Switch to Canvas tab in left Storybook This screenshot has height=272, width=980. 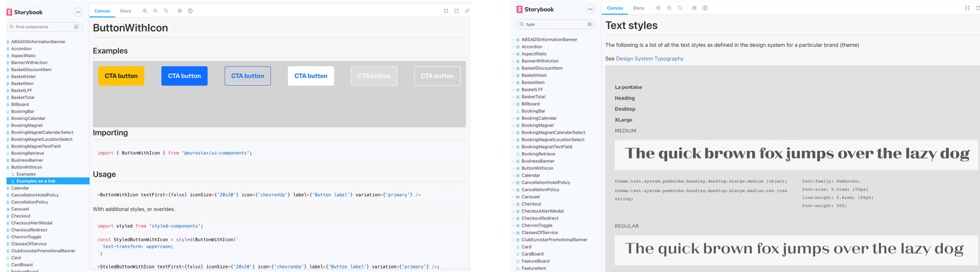(x=102, y=11)
